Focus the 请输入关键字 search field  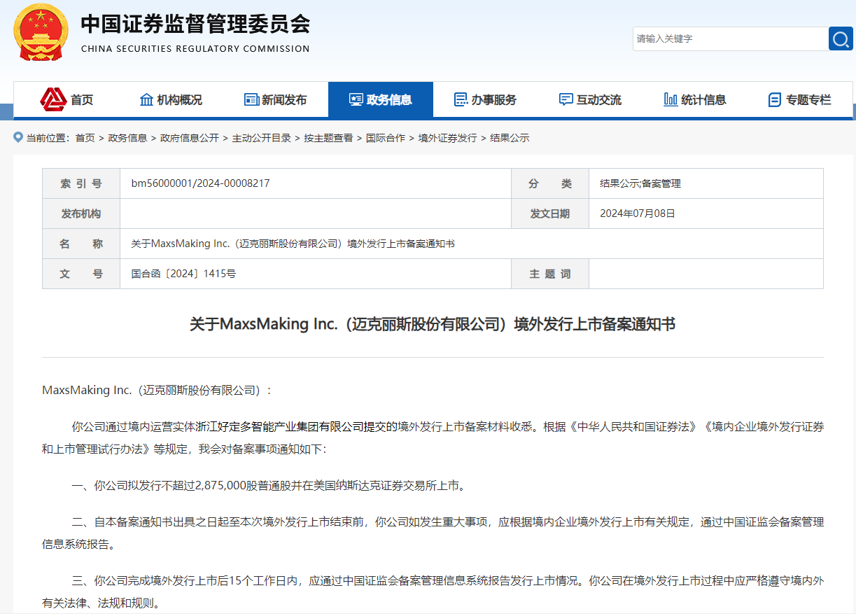(x=731, y=38)
